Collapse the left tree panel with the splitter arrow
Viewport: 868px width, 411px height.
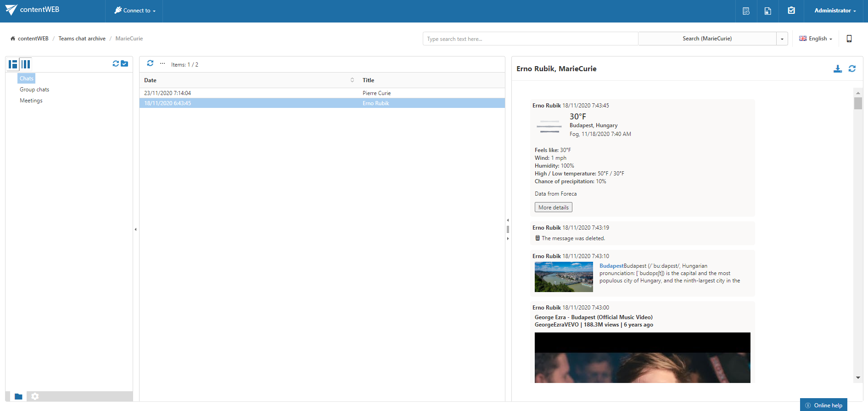[x=135, y=229]
